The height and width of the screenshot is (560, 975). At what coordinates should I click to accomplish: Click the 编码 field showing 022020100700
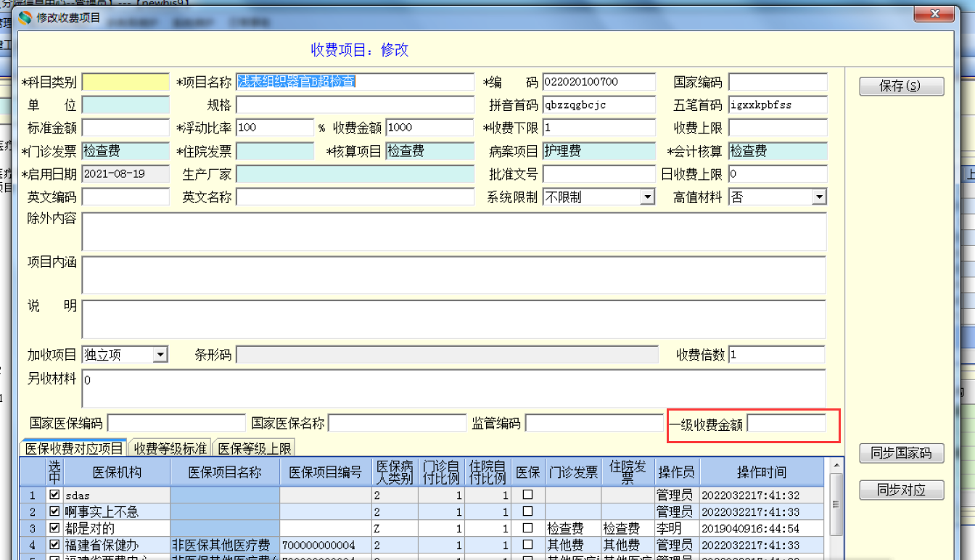pyautogui.click(x=598, y=82)
